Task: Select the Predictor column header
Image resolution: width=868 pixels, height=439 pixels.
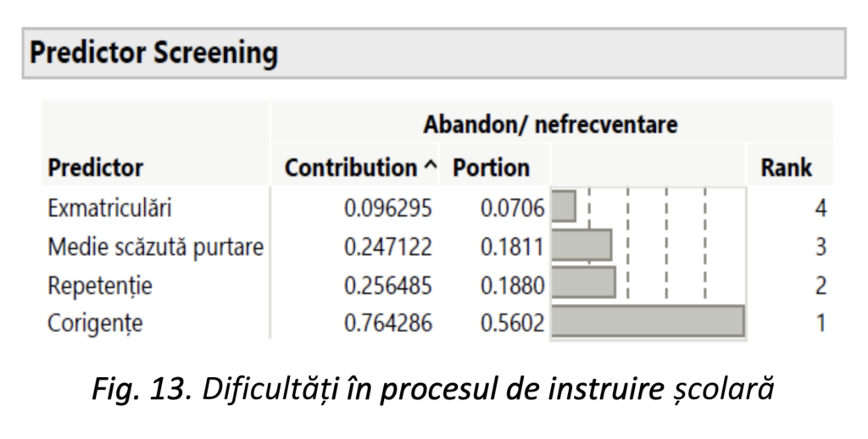Action: pos(96,167)
